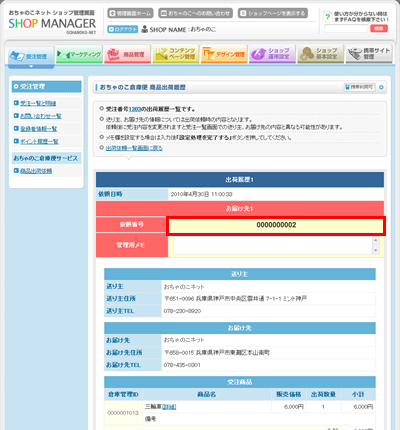Open the 受注管理 order management tab
Screen dimensions: 400x430
(x=31, y=55)
